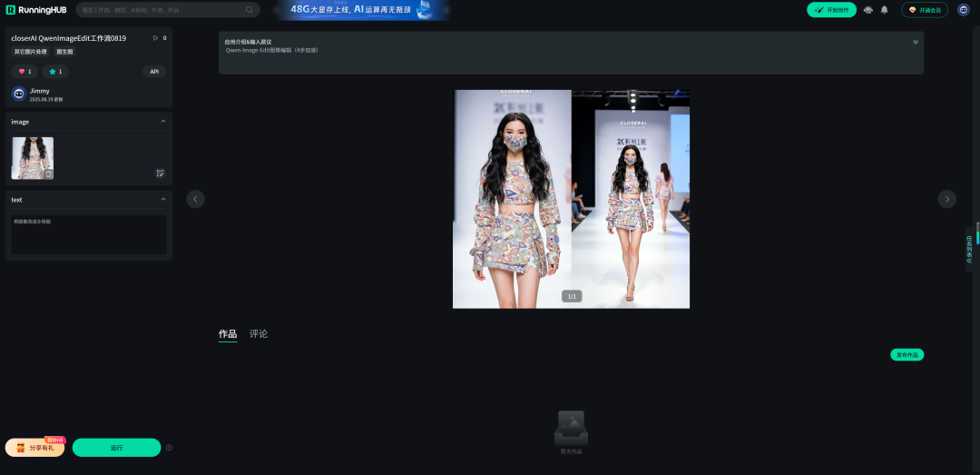Open the RunningHUB logo home link

[x=36, y=9]
